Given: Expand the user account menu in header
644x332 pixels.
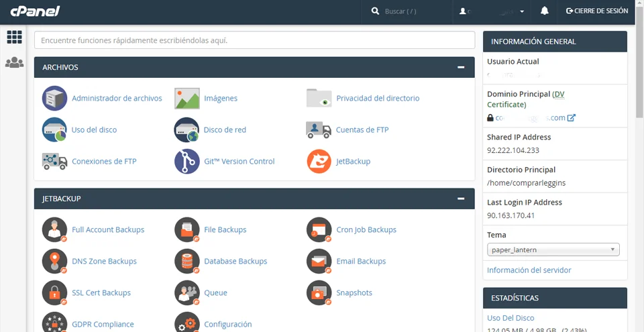Looking at the screenshot, I should 492,11.
